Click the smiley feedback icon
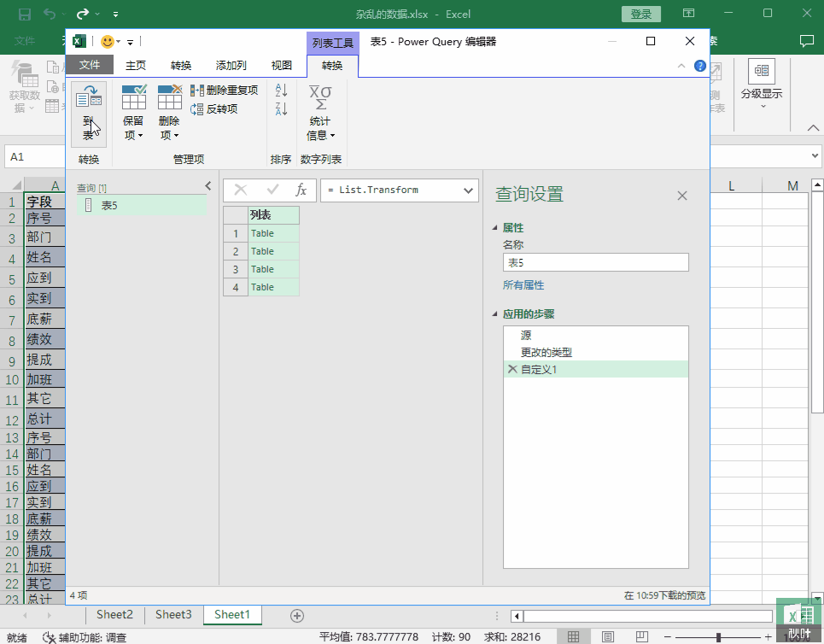 tap(108, 42)
